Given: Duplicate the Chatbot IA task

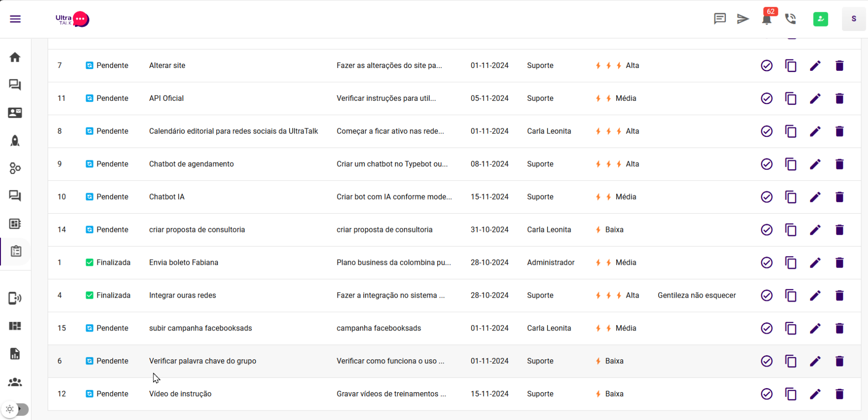Looking at the screenshot, I should 791,197.
